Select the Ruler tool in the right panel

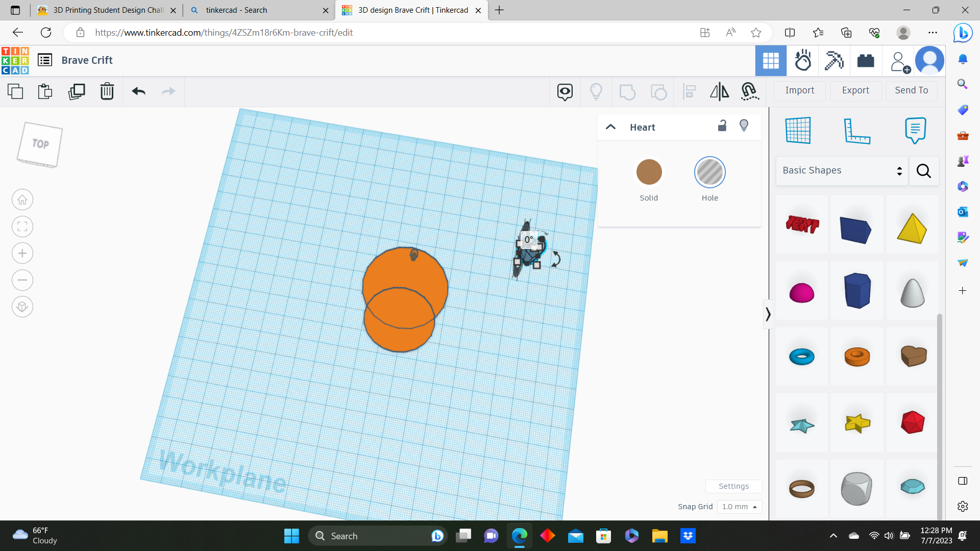pos(856,131)
